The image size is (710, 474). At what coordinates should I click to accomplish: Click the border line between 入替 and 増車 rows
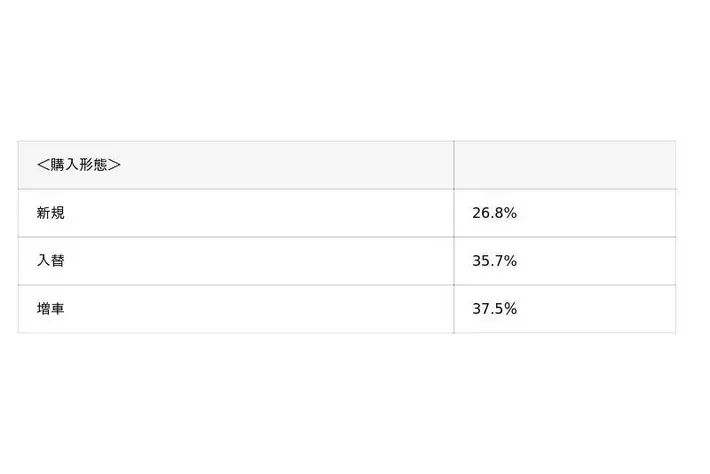pos(347,285)
